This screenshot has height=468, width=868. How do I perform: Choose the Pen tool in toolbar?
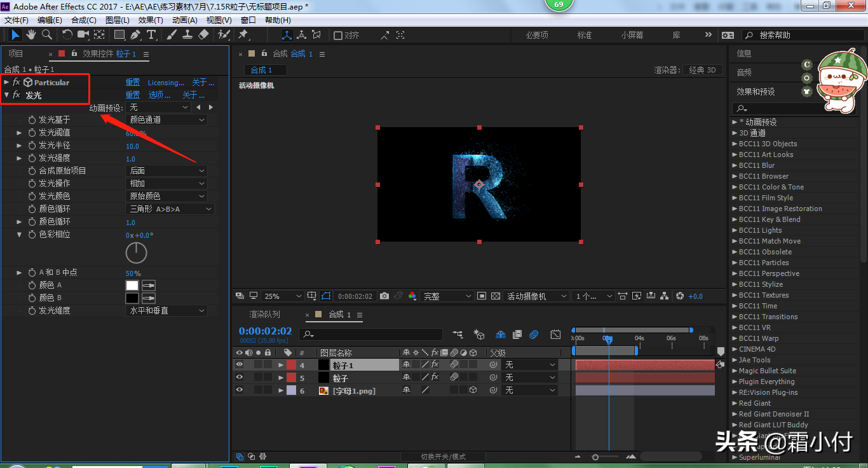135,34
